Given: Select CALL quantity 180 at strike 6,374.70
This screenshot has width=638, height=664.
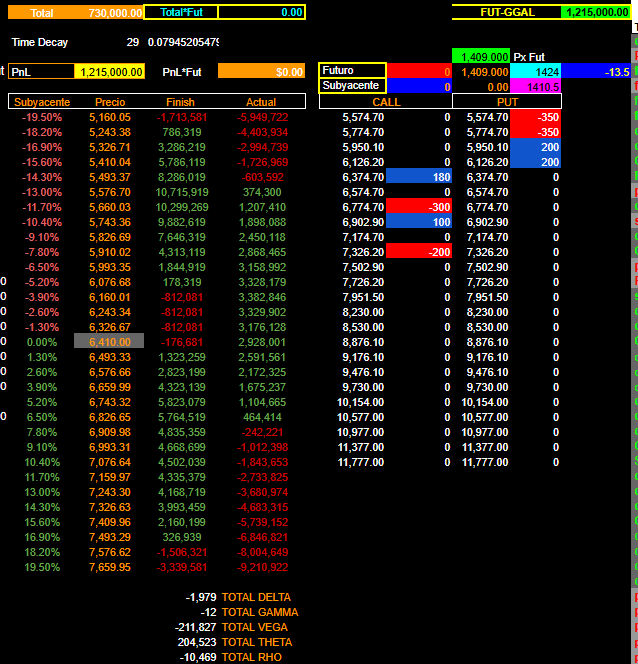Looking at the screenshot, I should (419, 177).
